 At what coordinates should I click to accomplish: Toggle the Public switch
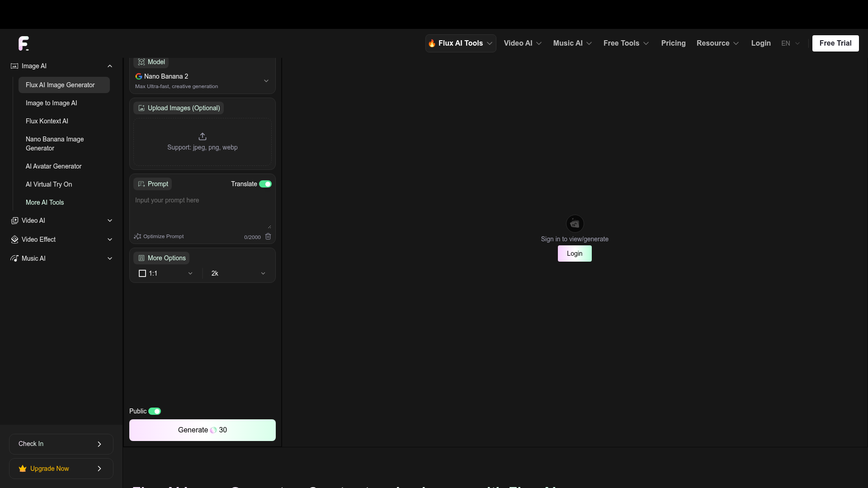[x=155, y=411]
